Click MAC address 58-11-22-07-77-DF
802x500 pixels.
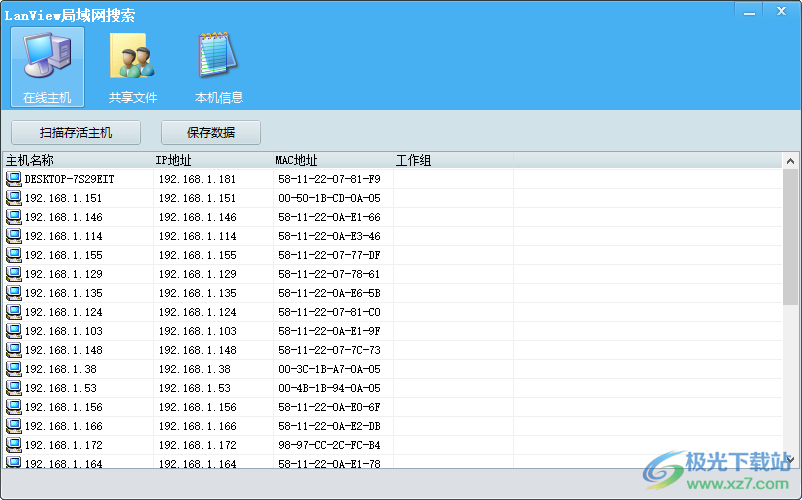pyautogui.click(x=329, y=255)
